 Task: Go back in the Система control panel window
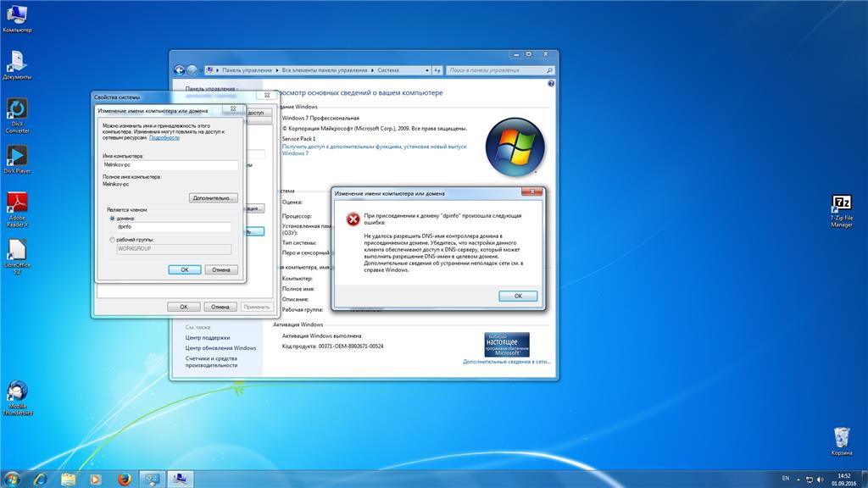point(180,70)
